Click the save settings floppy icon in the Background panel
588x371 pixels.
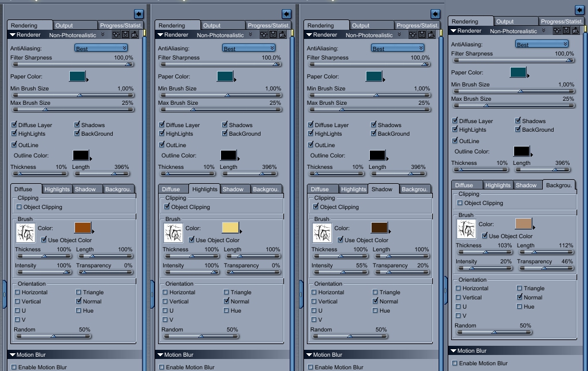coord(566,30)
